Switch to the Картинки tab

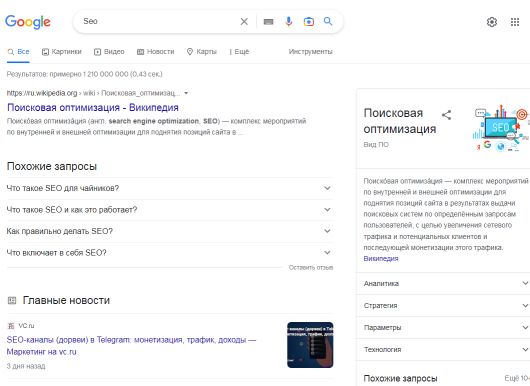(62, 52)
